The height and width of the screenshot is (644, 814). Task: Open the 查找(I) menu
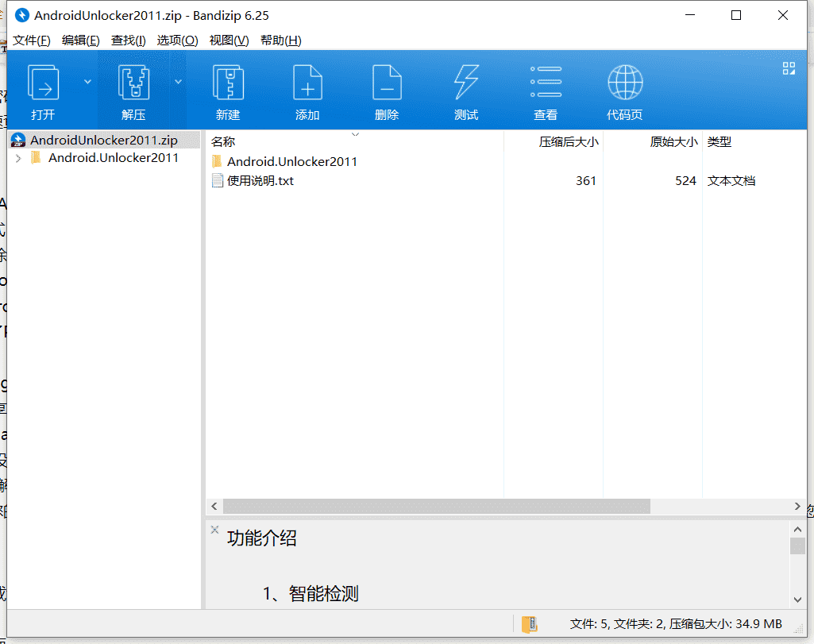(128, 40)
